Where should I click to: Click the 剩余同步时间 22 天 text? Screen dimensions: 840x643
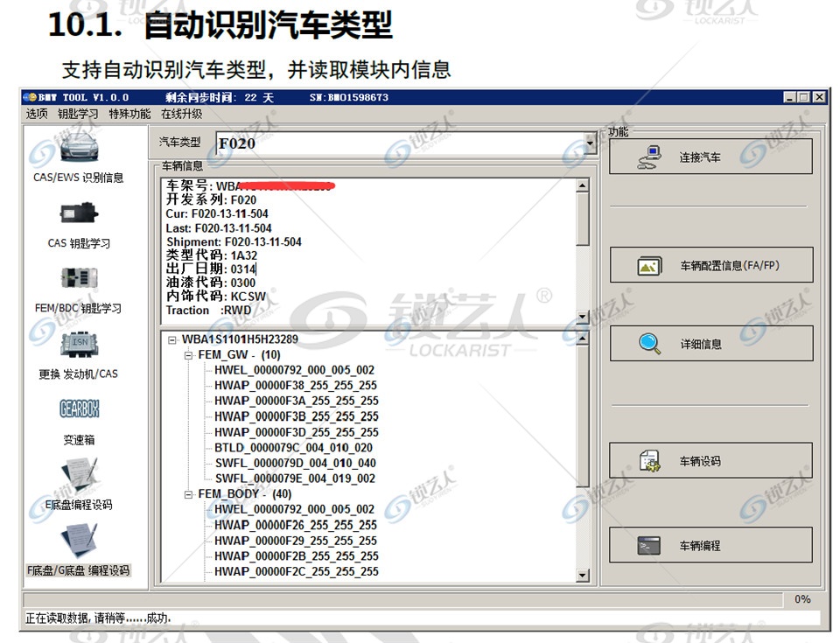click(219, 97)
